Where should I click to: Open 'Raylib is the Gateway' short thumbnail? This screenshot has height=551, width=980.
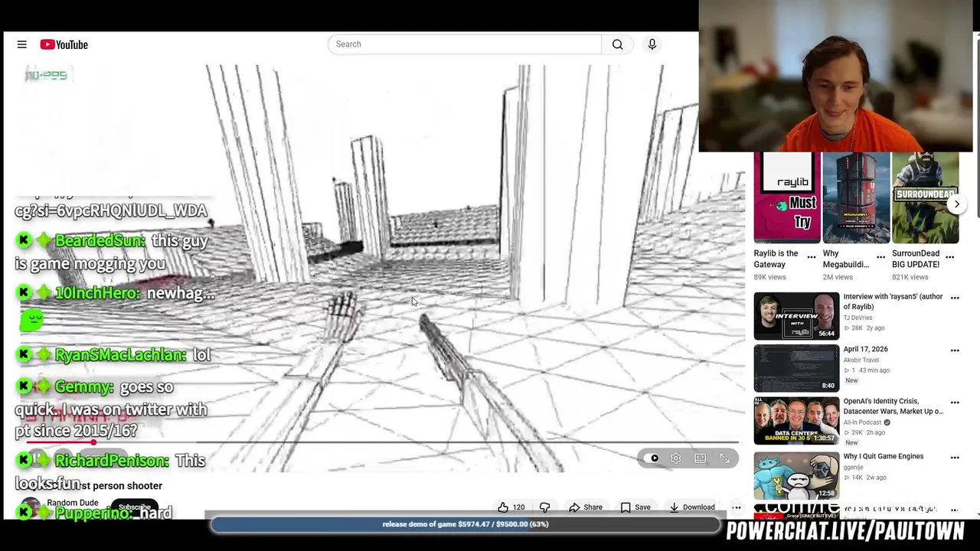(x=787, y=197)
